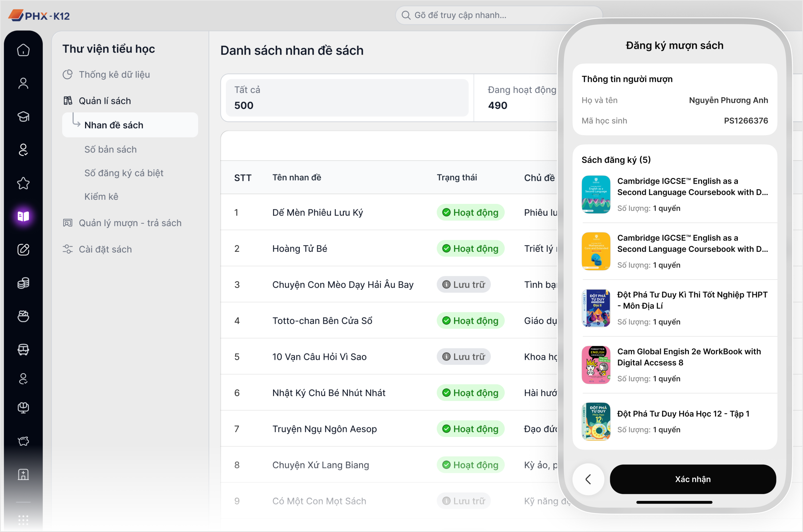Open Thống kê dữ liệu menu item
803x532 pixels.
(x=114, y=74)
